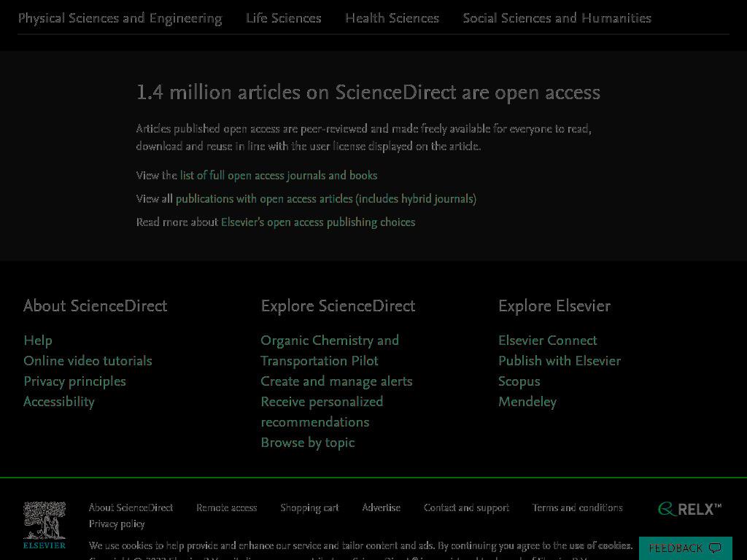The width and height of the screenshot is (747, 560).
Task: Click the 1.4 million articles heading
Action: point(368,93)
